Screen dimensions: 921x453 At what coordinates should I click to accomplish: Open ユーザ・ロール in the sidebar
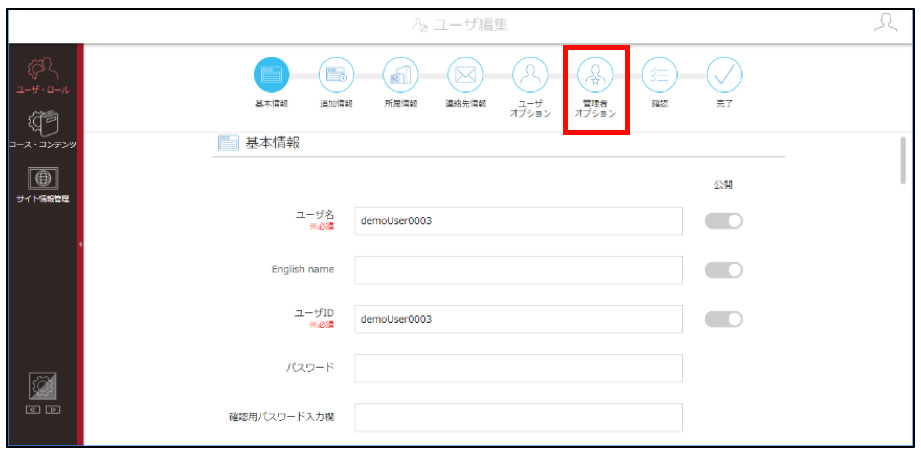pos(42,75)
